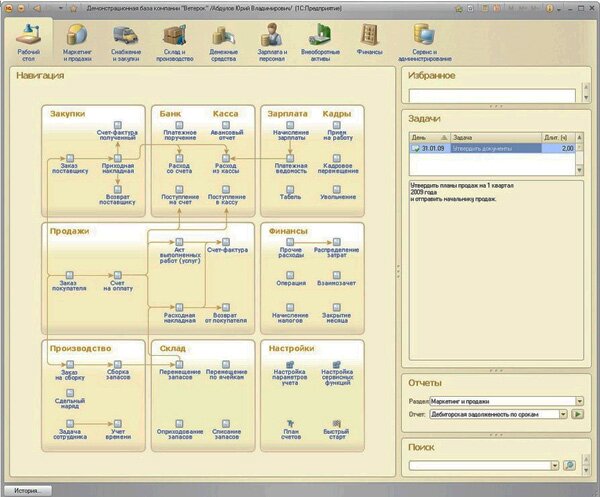This screenshot has width=600, height=497.
Task: Open Табель document
Action: [x=290, y=193]
